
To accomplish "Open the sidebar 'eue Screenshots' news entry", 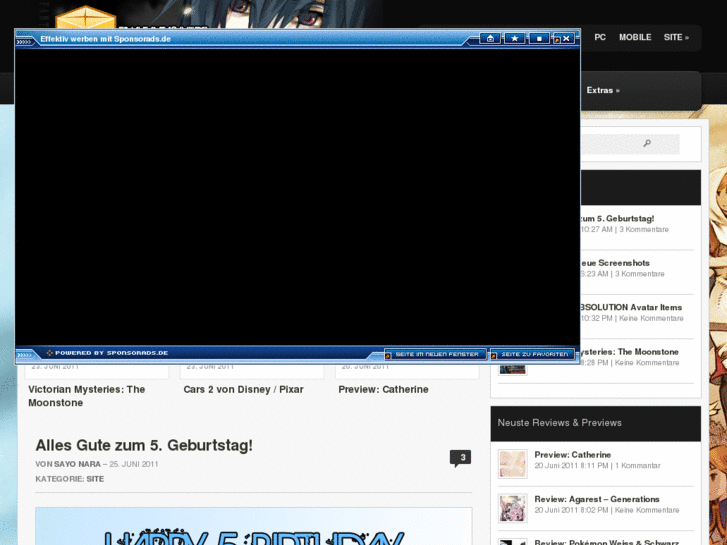I will 615,263.
